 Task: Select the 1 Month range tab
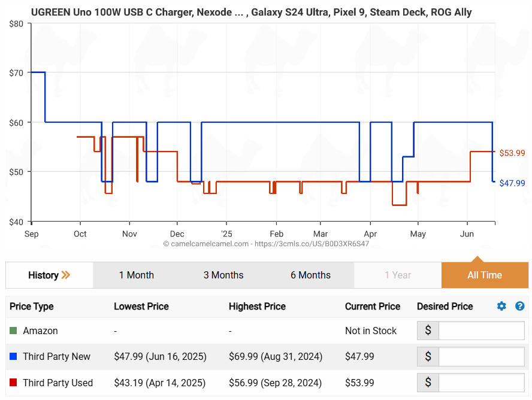tap(136, 275)
